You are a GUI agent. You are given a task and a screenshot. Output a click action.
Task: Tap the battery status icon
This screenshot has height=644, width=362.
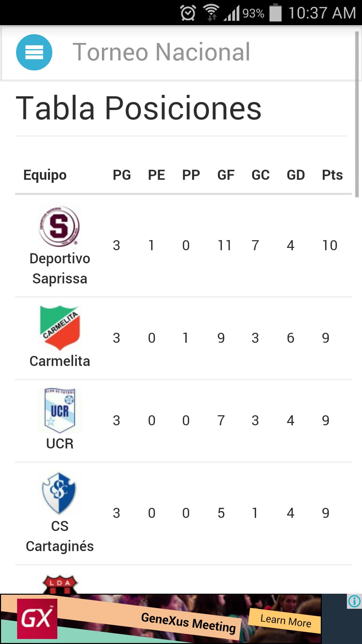point(276,13)
